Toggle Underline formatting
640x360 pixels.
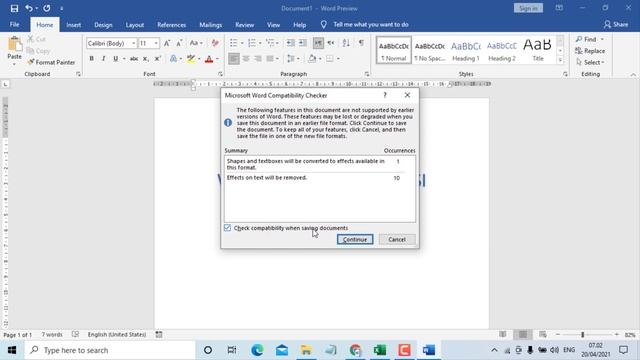point(116,59)
